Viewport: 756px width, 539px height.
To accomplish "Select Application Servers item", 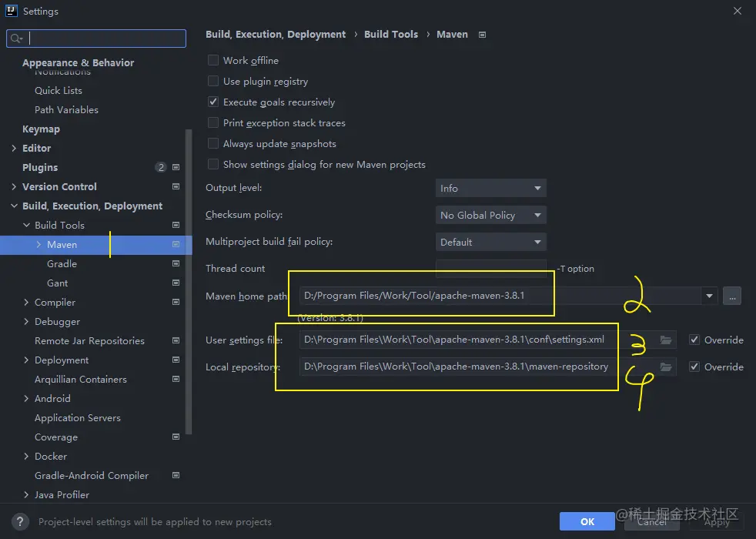I will [x=78, y=418].
